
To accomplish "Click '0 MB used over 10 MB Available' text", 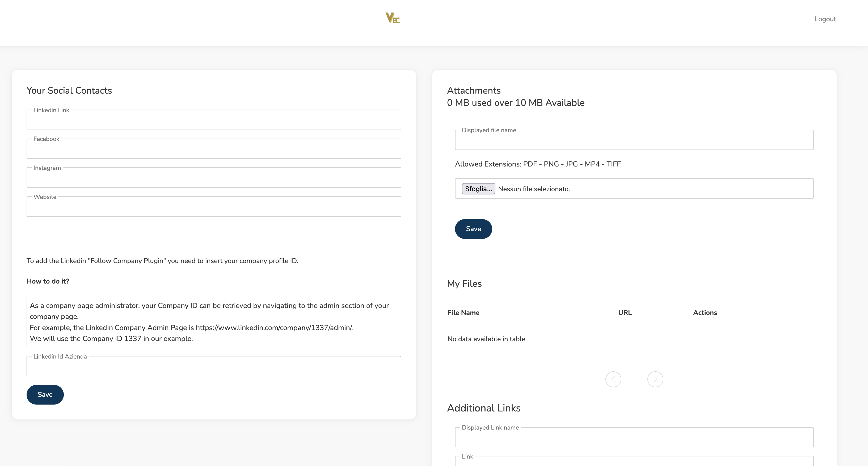I will click(x=516, y=102).
